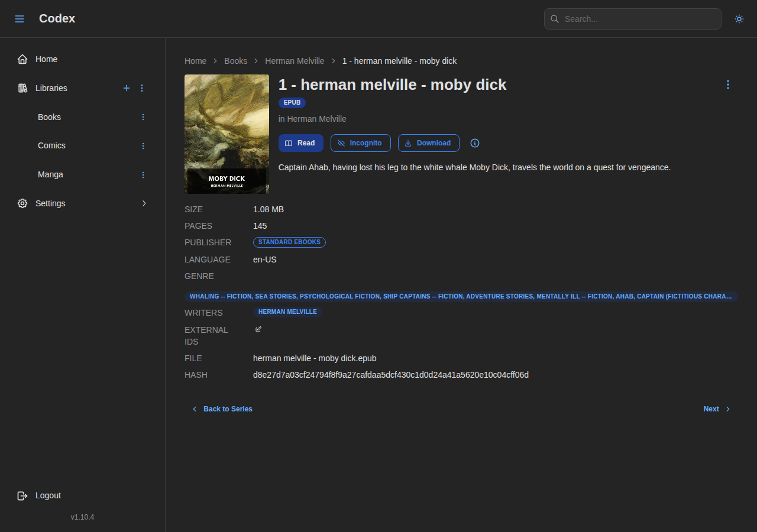
Task: Click the Logout icon in the sidebar
Action: coord(22,495)
